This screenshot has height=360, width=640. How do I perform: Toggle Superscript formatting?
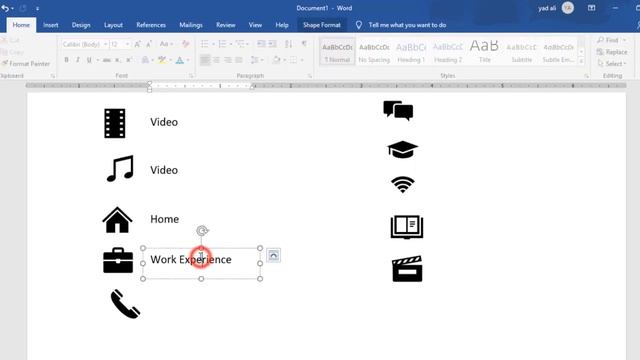[129, 60]
